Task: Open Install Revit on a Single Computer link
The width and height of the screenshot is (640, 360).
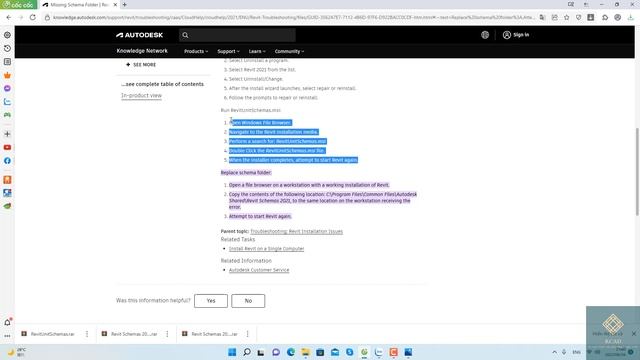Action: coord(267,249)
